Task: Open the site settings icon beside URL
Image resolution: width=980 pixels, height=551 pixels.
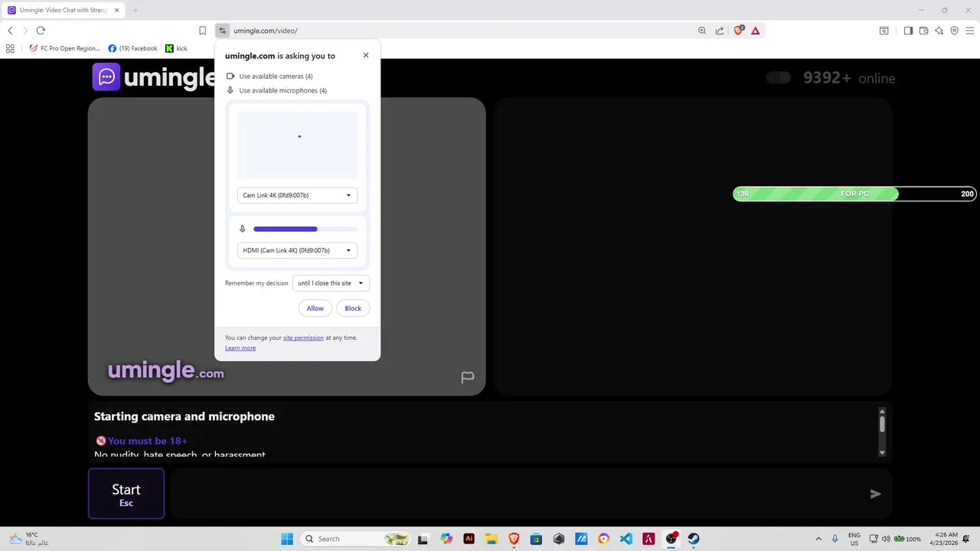Action: tap(222, 31)
